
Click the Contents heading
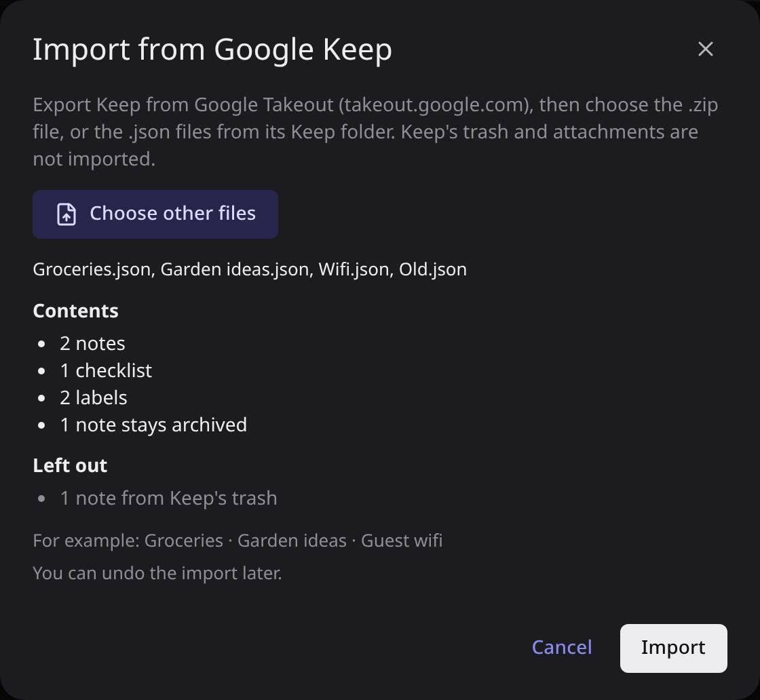pyautogui.click(x=75, y=311)
